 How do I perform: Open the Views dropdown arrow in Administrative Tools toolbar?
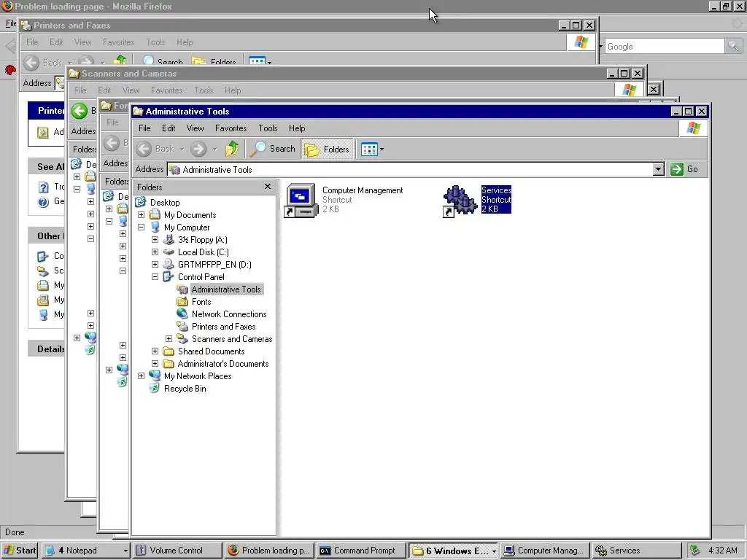tap(382, 149)
